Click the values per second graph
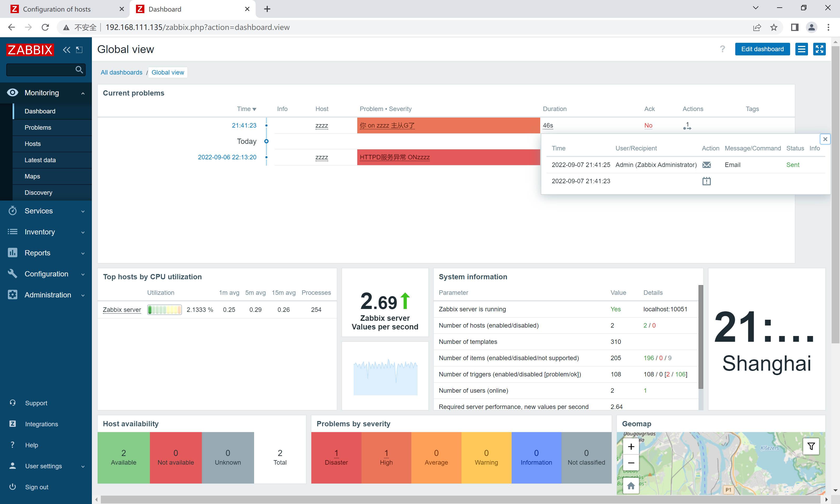The image size is (840, 504). point(385,377)
